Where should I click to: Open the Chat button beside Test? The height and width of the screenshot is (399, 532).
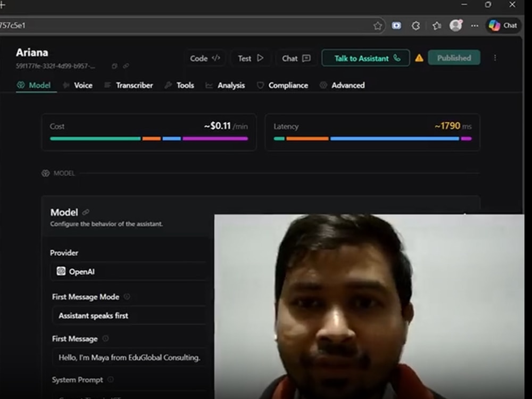296,59
